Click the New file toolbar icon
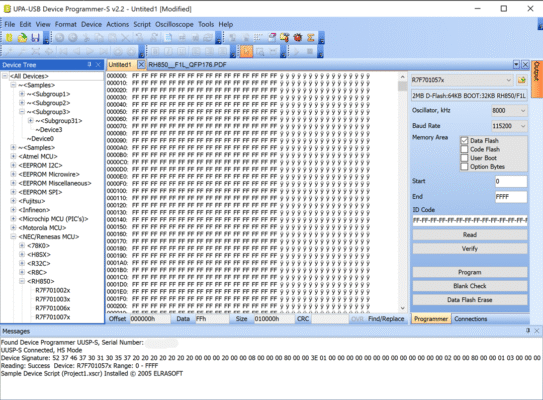Screen dimensions: 543x400 [x=9, y=37]
